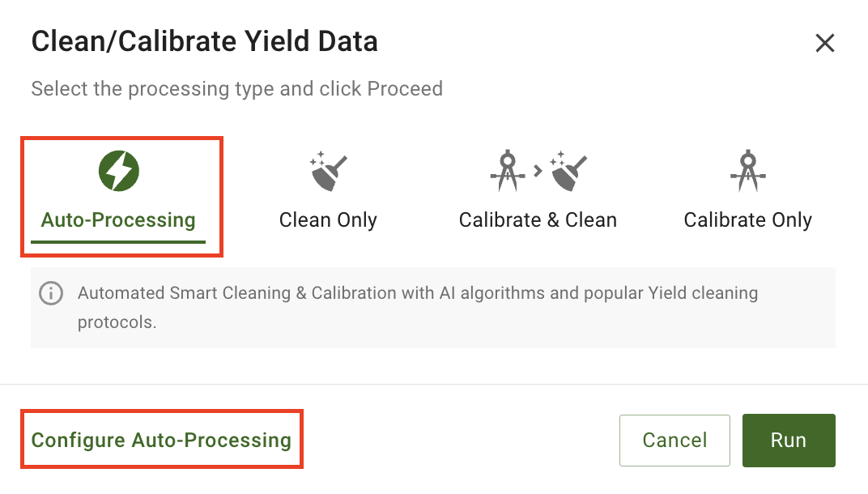Open the Configure Auto-Processing link
868x494 pixels.
coord(161,440)
